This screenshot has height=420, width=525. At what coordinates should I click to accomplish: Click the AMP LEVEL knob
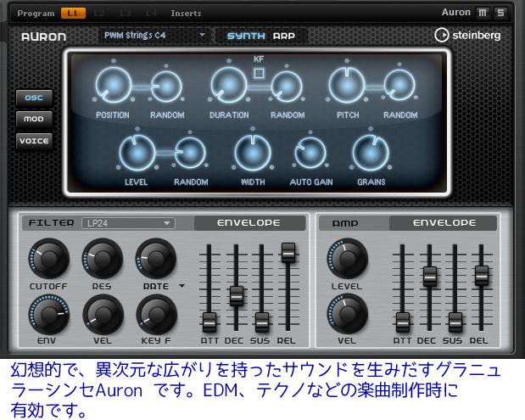tap(348, 259)
